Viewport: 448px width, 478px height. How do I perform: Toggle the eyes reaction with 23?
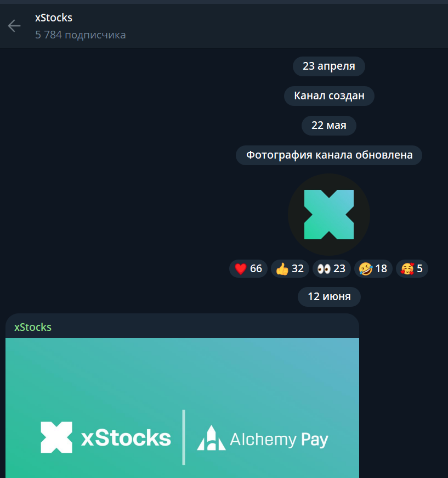coord(331,268)
